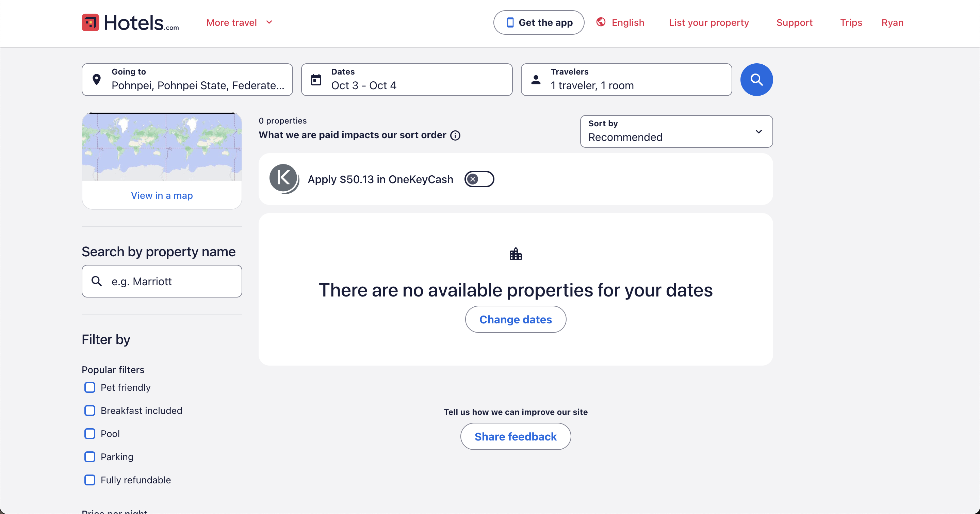The image size is (980, 514).
Task: Check the Pet friendly filter
Action: click(90, 387)
